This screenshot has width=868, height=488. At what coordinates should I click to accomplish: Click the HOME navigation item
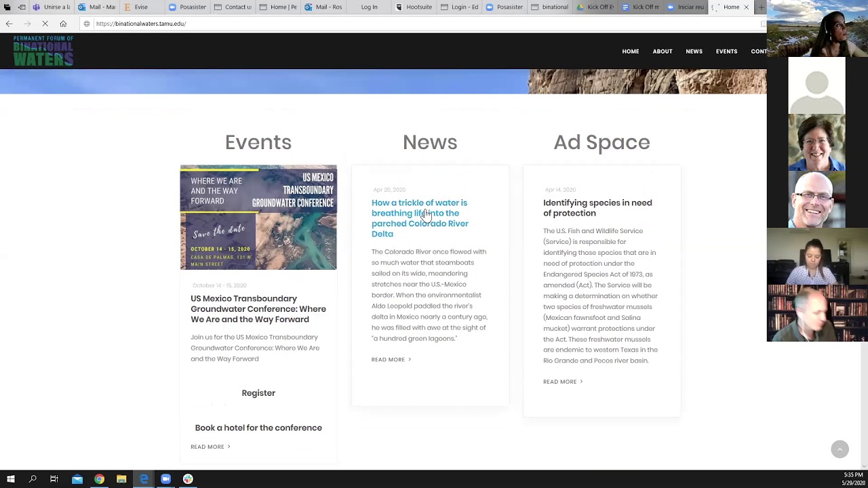(631, 52)
